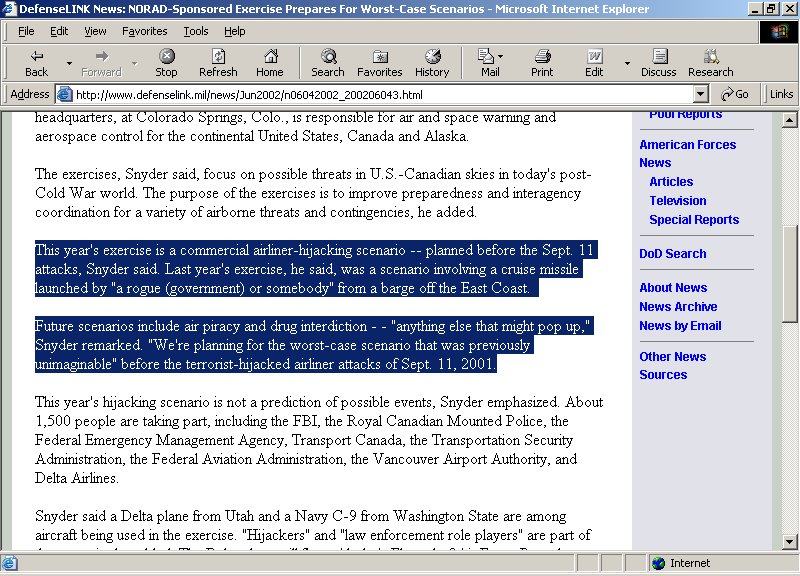The image size is (800, 576).
Task: Click the address bar URL field
Action: pos(383,94)
